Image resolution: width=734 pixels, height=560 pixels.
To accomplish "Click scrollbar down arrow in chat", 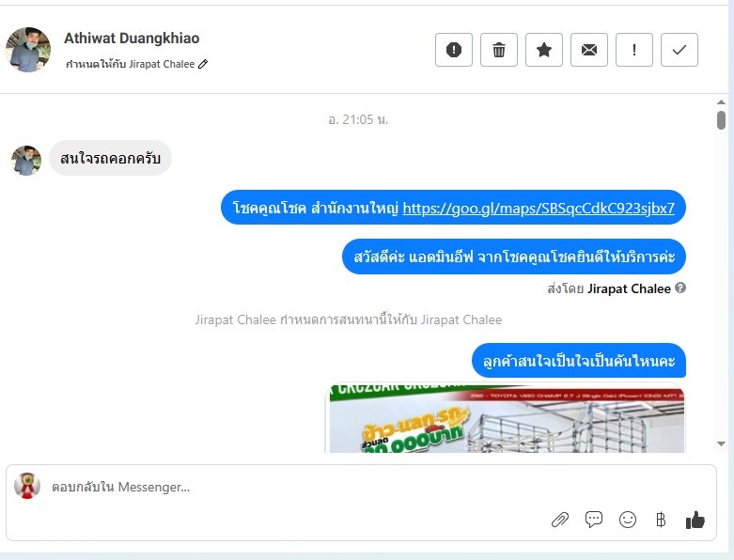I will 721,443.
